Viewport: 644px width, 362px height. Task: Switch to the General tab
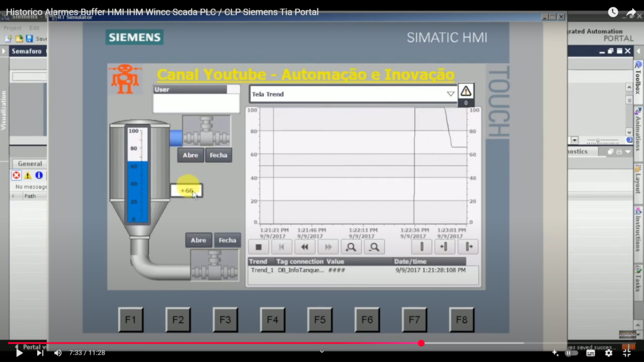tap(30, 164)
